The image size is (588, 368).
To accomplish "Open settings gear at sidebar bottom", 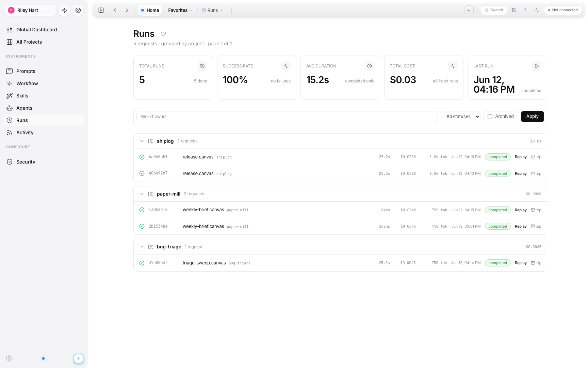I will click(x=9, y=358).
